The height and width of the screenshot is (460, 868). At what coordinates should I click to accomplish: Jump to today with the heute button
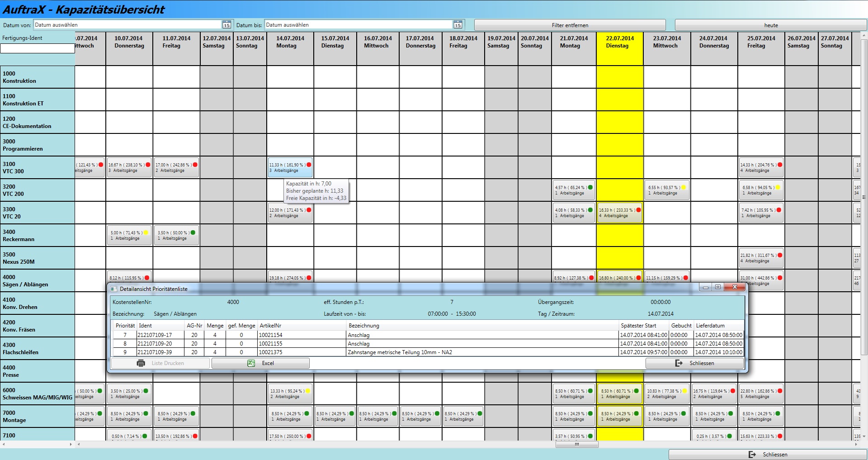(770, 25)
